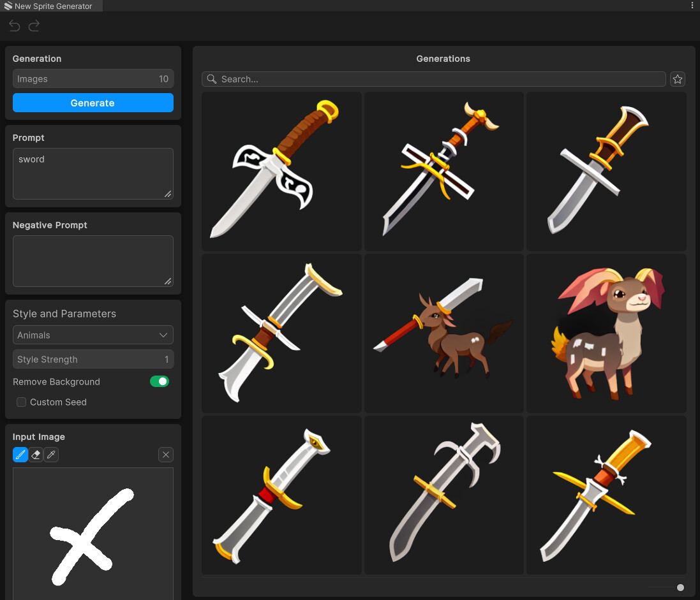Viewport: 700px width, 600px height.
Task: Click the search magnifier icon
Action: tap(211, 78)
